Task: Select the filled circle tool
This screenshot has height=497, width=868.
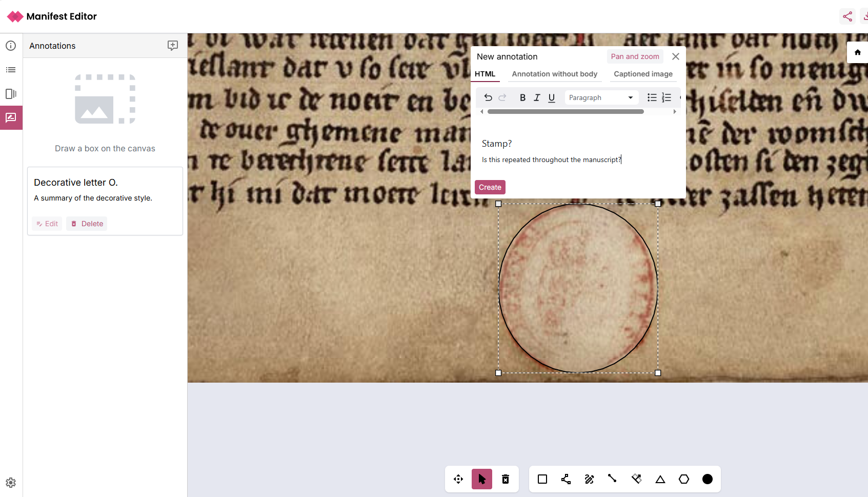Action: pyautogui.click(x=707, y=479)
